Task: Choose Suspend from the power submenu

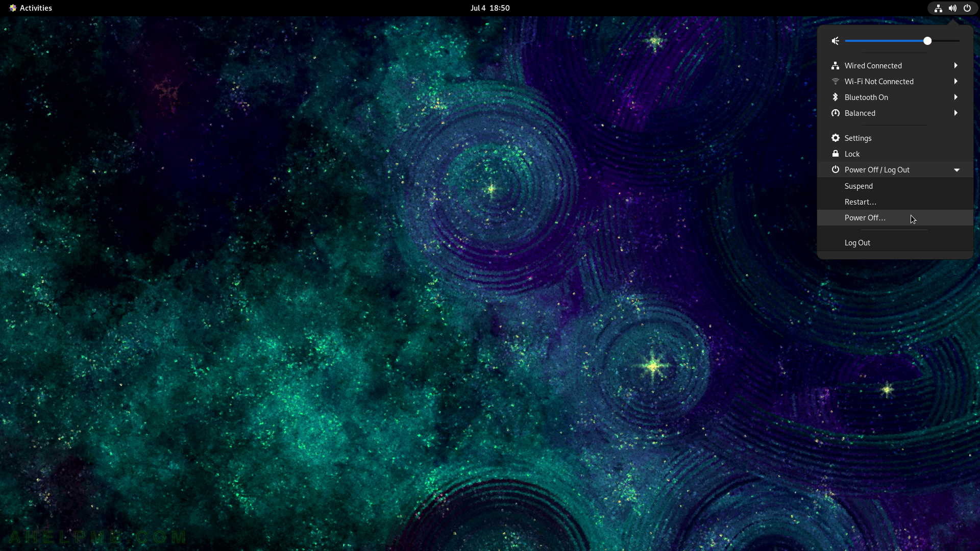Action: pyautogui.click(x=895, y=186)
